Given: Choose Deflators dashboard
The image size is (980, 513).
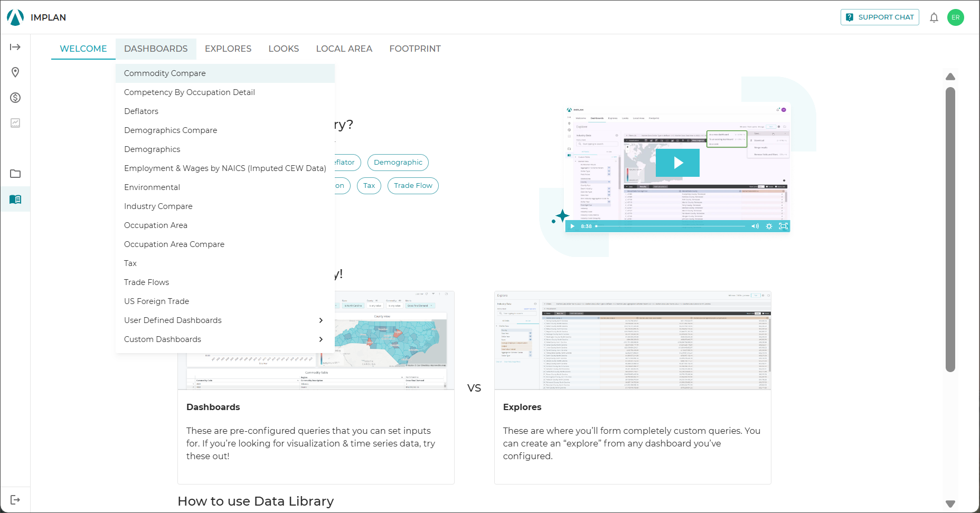Looking at the screenshot, I should click(x=225, y=111).
